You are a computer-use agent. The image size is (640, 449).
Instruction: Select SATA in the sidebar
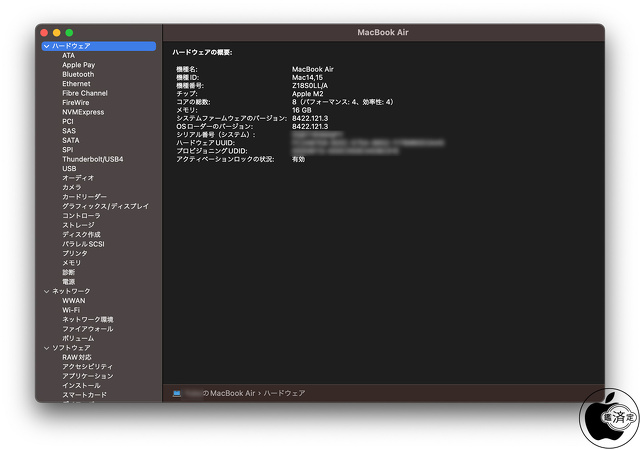tap(71, 140)
